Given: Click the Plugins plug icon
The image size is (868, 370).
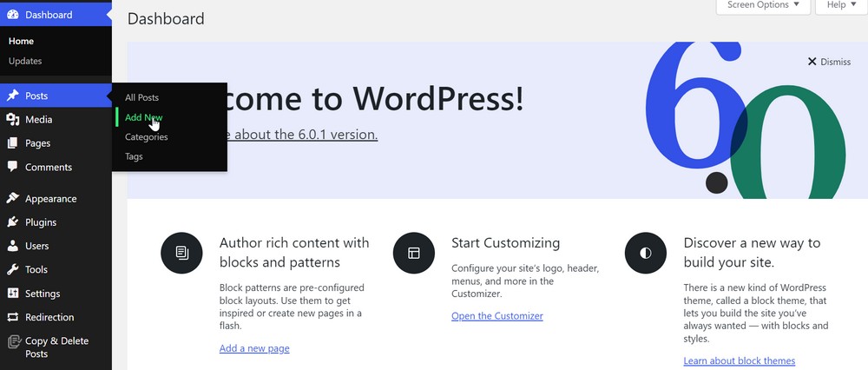Looking at the screenshot, I should tap(13, 222).
